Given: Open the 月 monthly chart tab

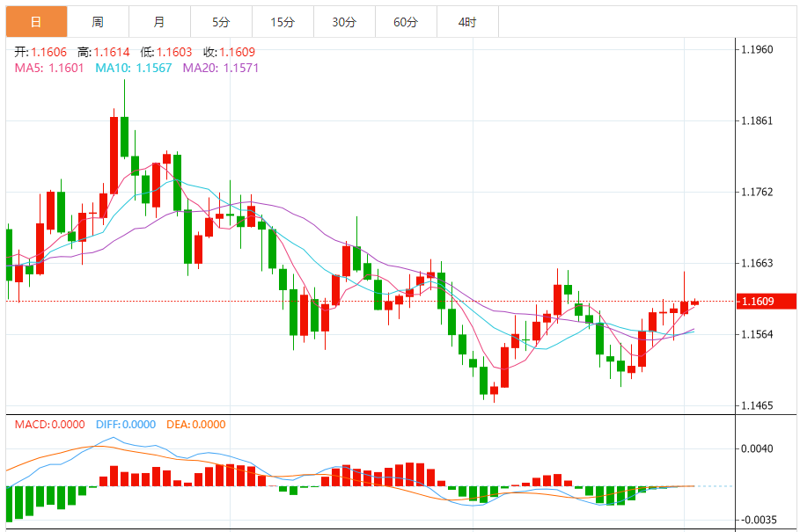Looking at the screenshot, I should 158,22.
